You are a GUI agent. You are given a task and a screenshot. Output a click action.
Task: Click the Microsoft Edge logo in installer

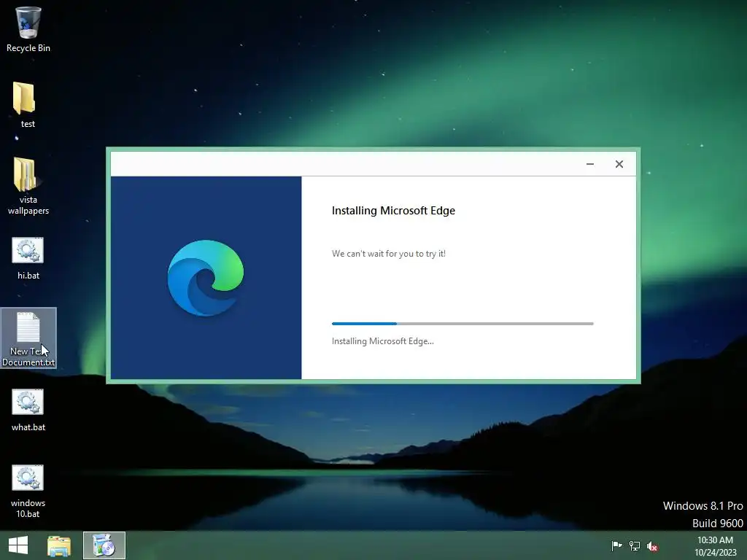point(205,278)
